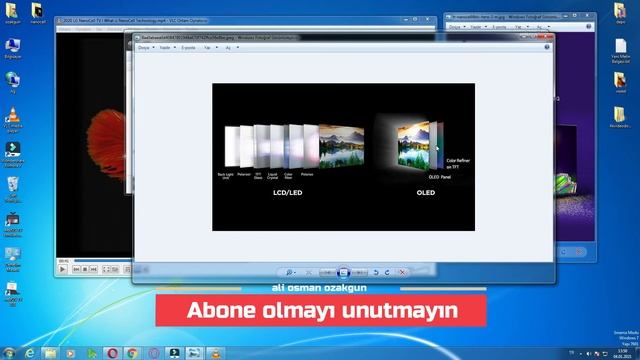Open Aç menu in right-side Photo Viewer window
Screen dimensions: 640x360
543,27
